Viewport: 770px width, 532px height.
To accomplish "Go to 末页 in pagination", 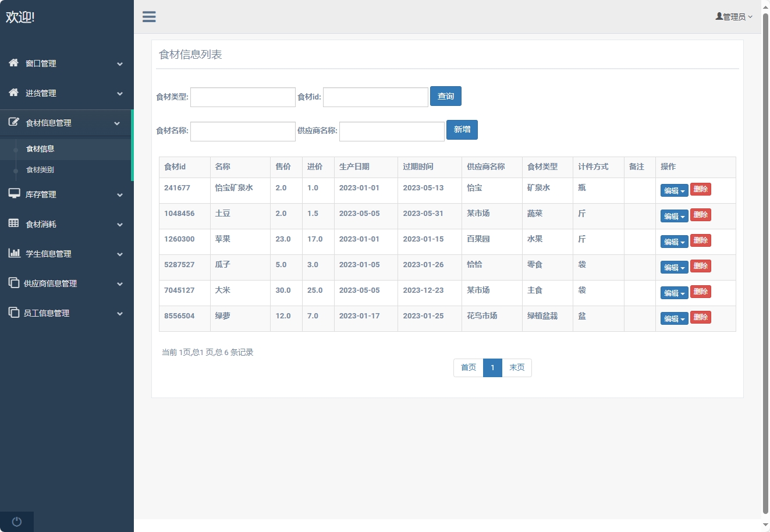I will 517,368.
